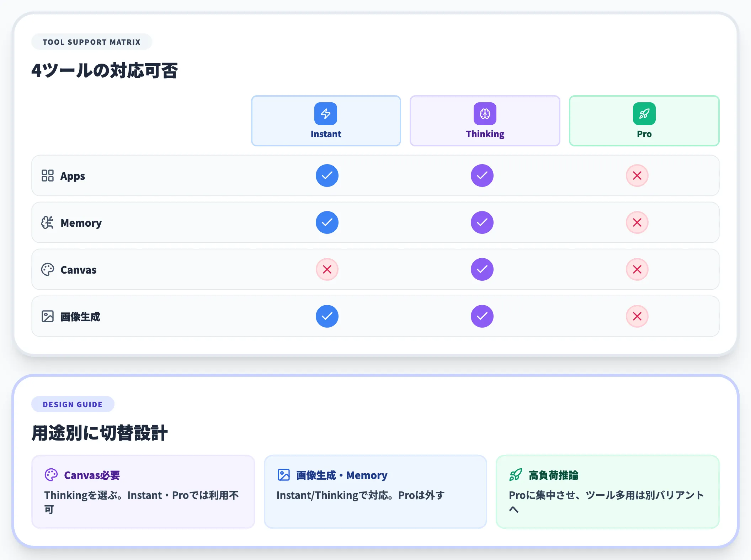Click the Memory cross under Pro
The width and height of the screenshot is (751, 560).
click(x=637, y=222)
